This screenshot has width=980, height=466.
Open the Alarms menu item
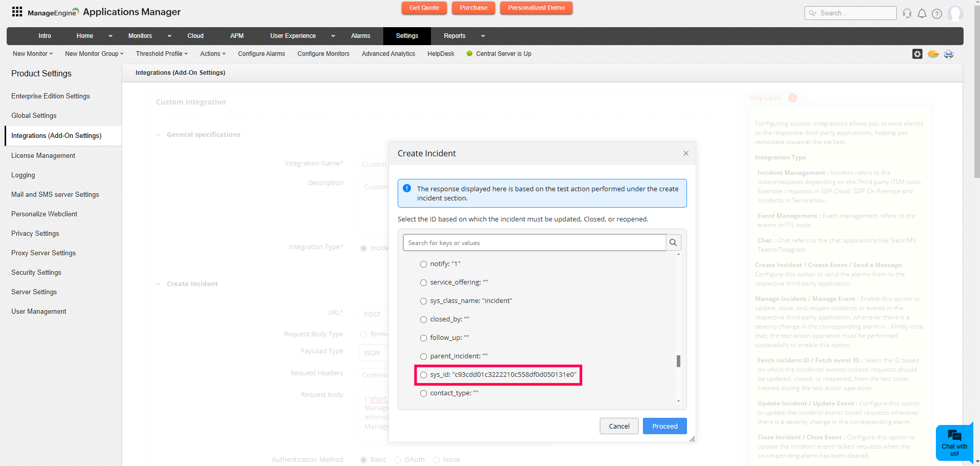[361, 36]
